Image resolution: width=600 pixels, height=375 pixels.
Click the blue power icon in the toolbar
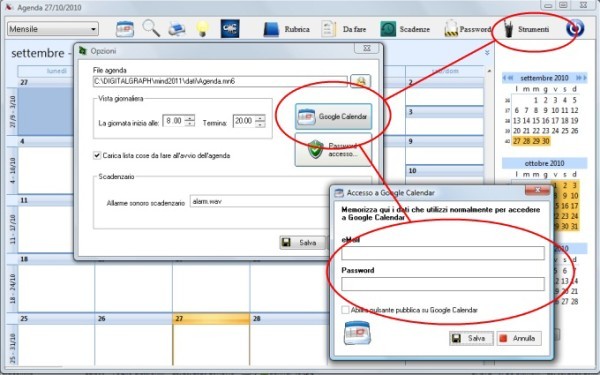click(575, 29)
